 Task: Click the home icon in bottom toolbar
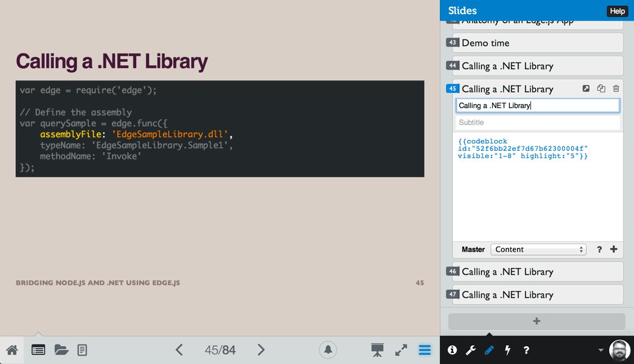coord(12,350)
